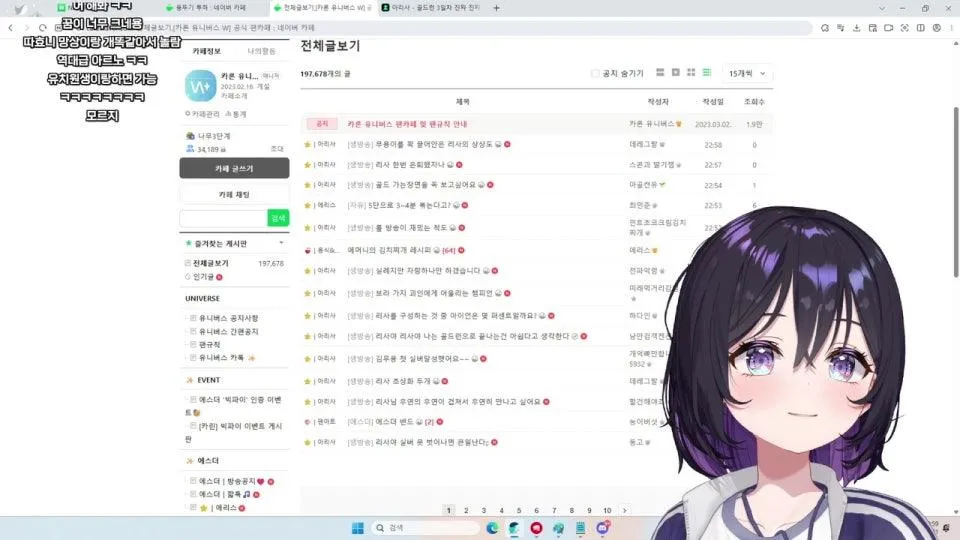Open the 전체글보기 board in the sidebar
The image size is (960, 540).
[211, 263]
